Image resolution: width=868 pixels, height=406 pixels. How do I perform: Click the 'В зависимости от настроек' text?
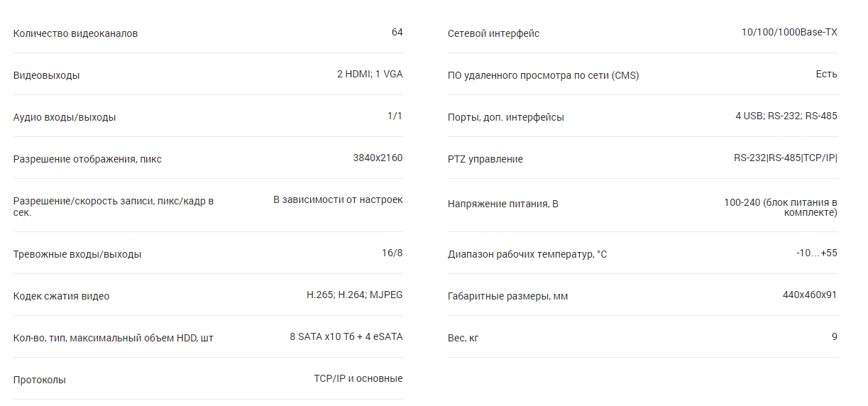338,199
